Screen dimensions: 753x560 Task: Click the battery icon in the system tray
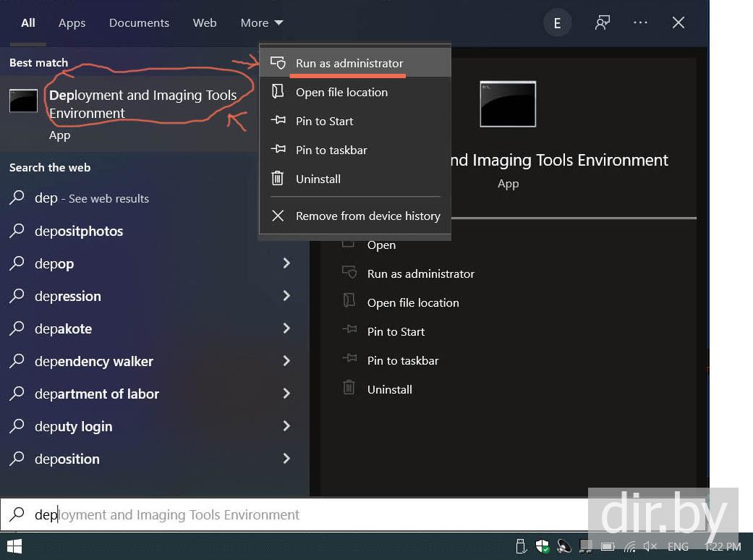click(608, 547)
